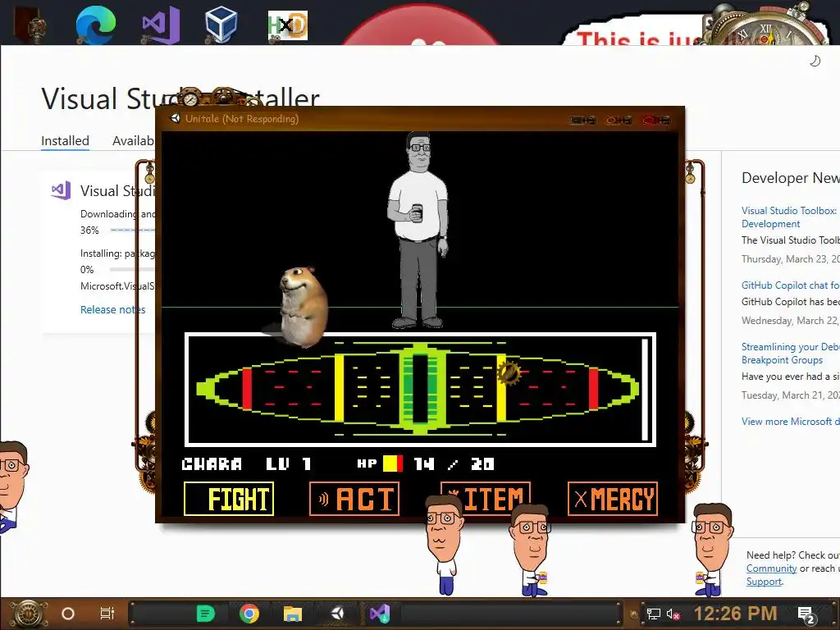
Task: Toggle the moon theme icon in Installer
Action: (815, 61)
